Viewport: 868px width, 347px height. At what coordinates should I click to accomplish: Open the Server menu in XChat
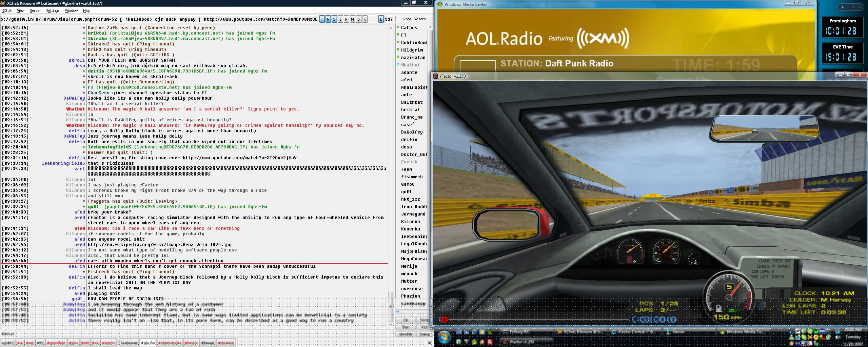pos(35,11)
